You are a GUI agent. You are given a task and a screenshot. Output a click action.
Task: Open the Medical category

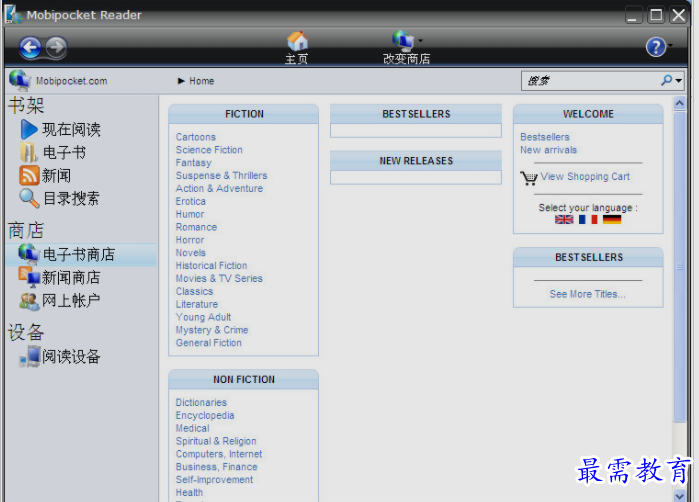(193, 428)
